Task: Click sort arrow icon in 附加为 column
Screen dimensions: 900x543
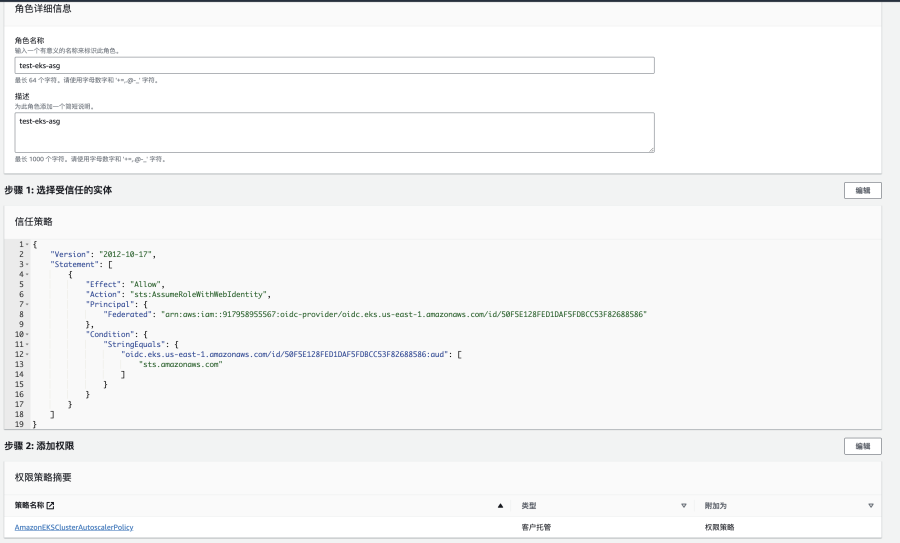Action: click(x=871, y=506)
